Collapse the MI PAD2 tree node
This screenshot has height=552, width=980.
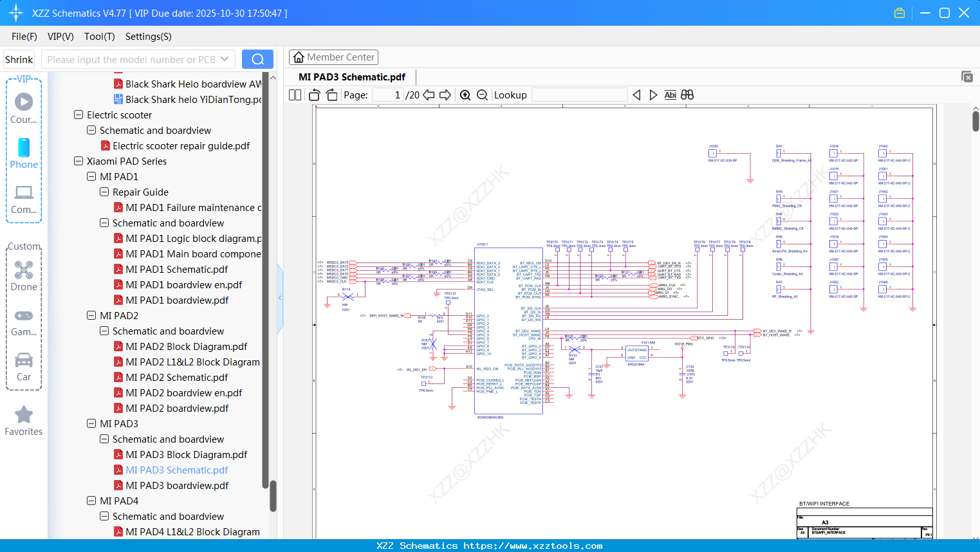(x=91, y=316)
